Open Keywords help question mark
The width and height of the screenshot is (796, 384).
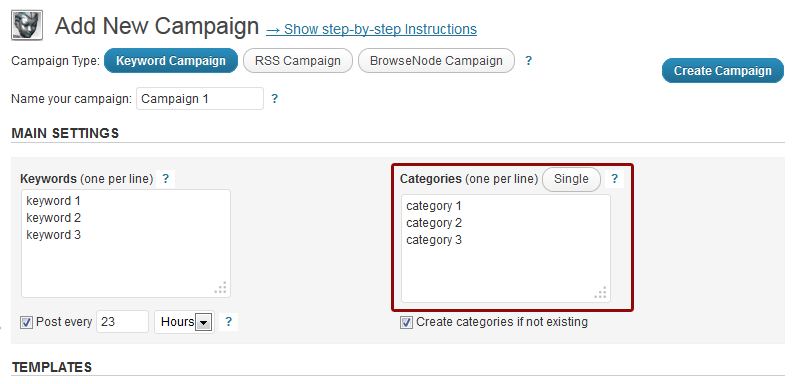click(x=165, y=179)
